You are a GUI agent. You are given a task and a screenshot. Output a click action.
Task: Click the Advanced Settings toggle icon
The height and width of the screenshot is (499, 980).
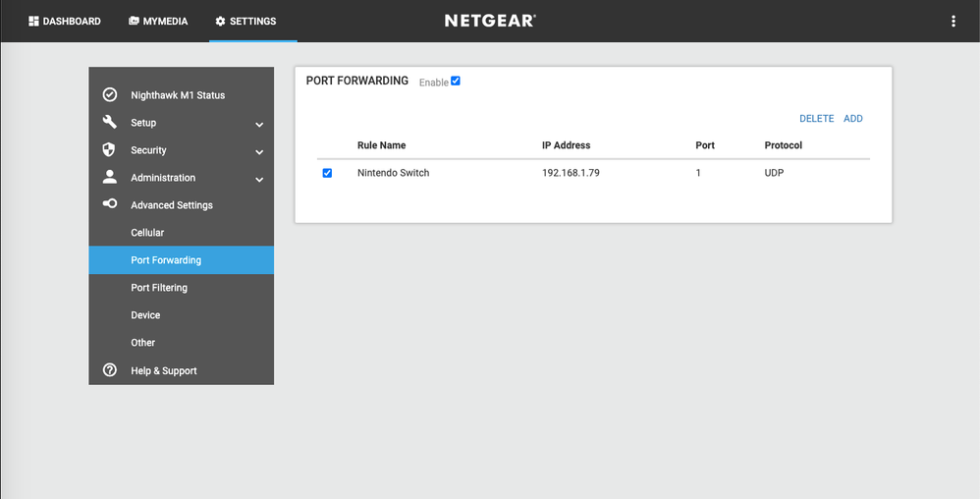point(110,205)
